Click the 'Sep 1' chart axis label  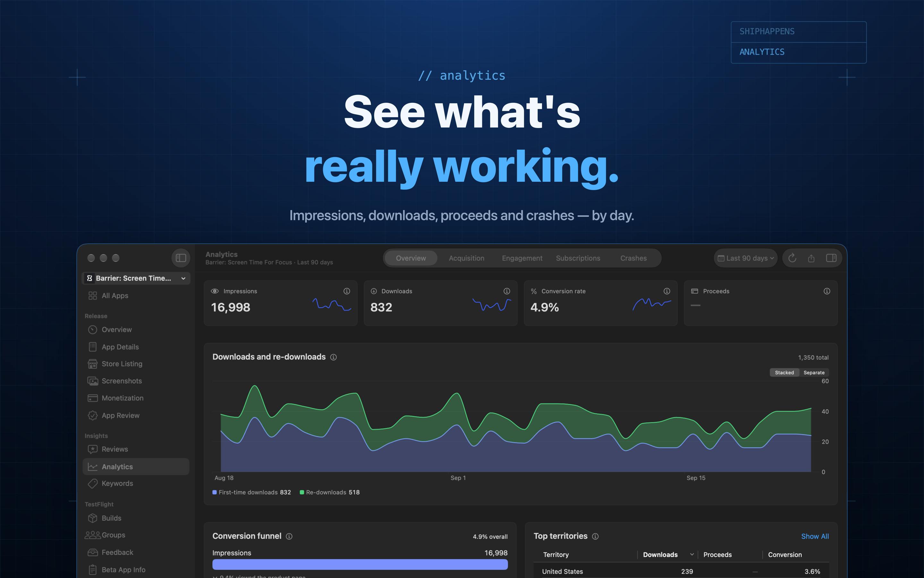coord(458,478)
